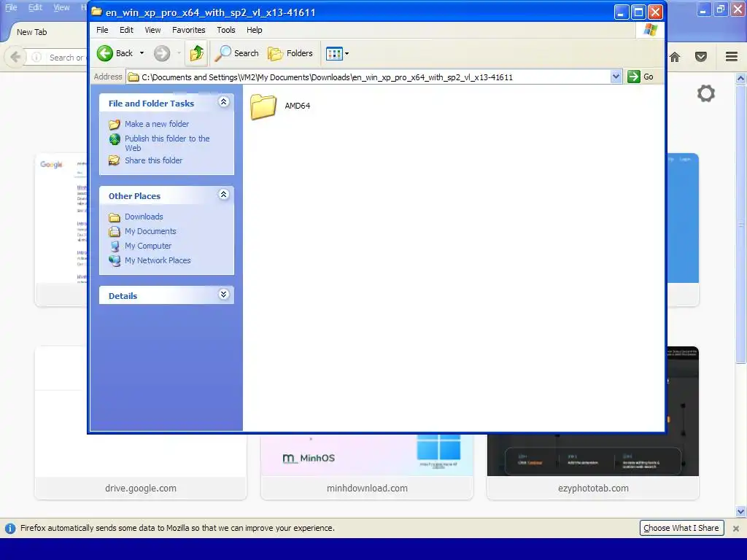Open Firefox Edit menu
Screen dimensions: 747x560
[35, 7]
